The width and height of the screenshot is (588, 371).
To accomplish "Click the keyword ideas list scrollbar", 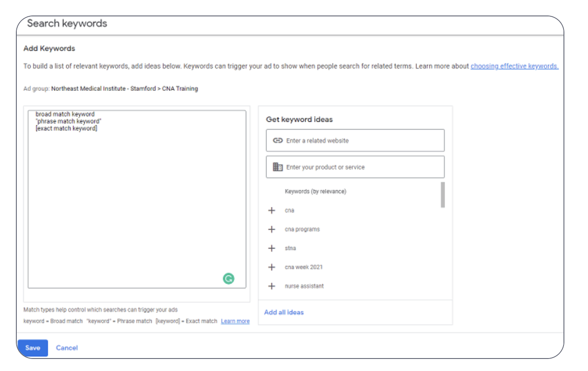I will [443, 195].
